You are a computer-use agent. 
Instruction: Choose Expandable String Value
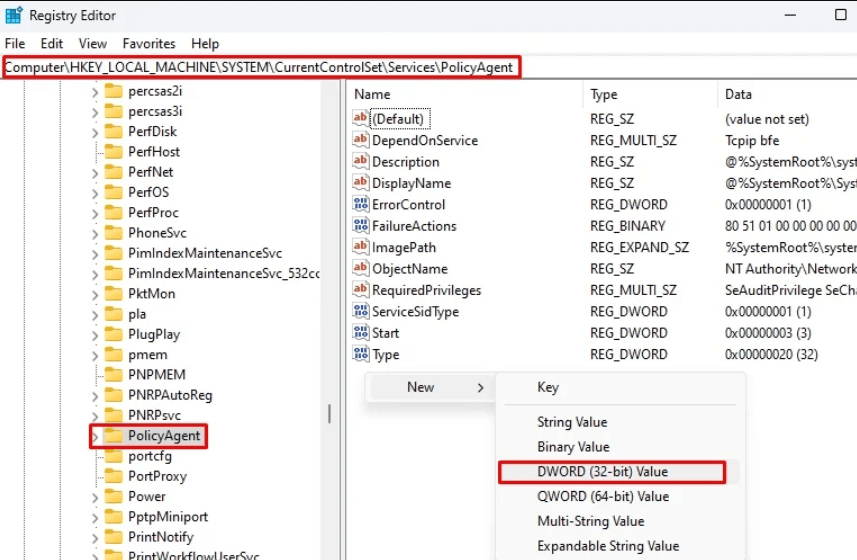coord(620,546)
